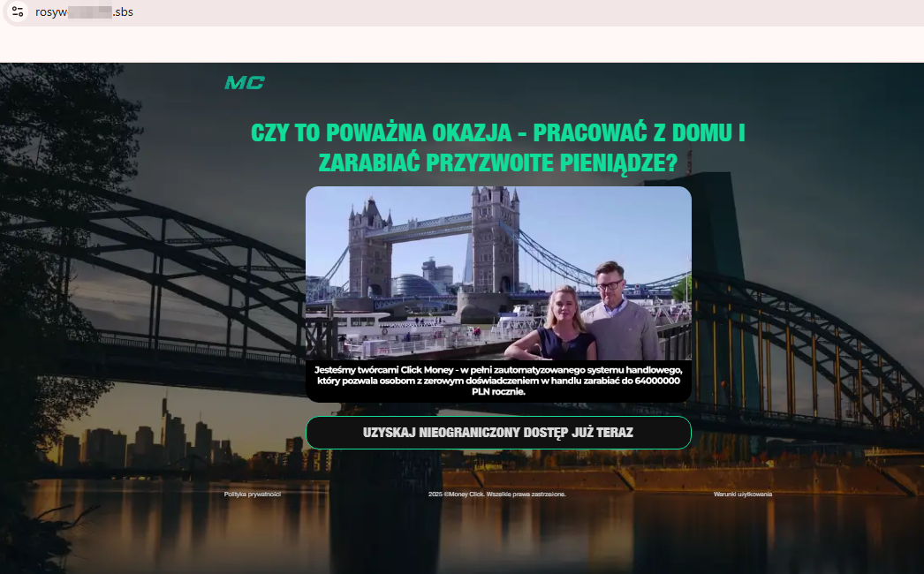Click the '2025 ©Money Click' copyright text
Screen dimensions: 924x574
click(x=496, y=495)
